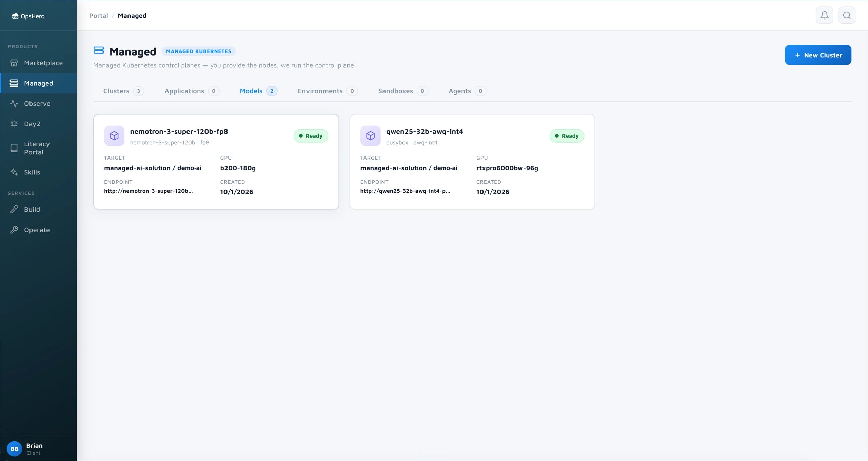The height and width of the screenshot is (461, 868).
Task: Click the rtxpro6000bw-96g GPU value
Action: (x=507, y=168)
